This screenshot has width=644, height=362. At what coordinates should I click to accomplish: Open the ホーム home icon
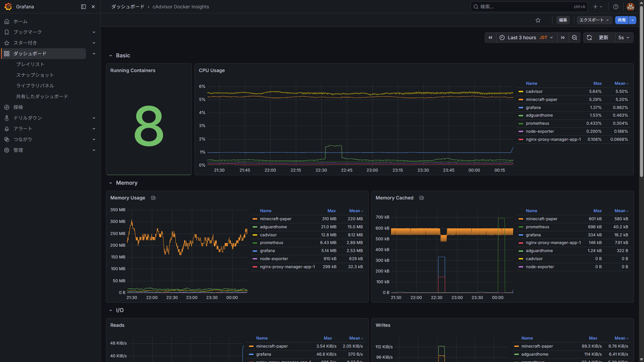coord(7,21)
